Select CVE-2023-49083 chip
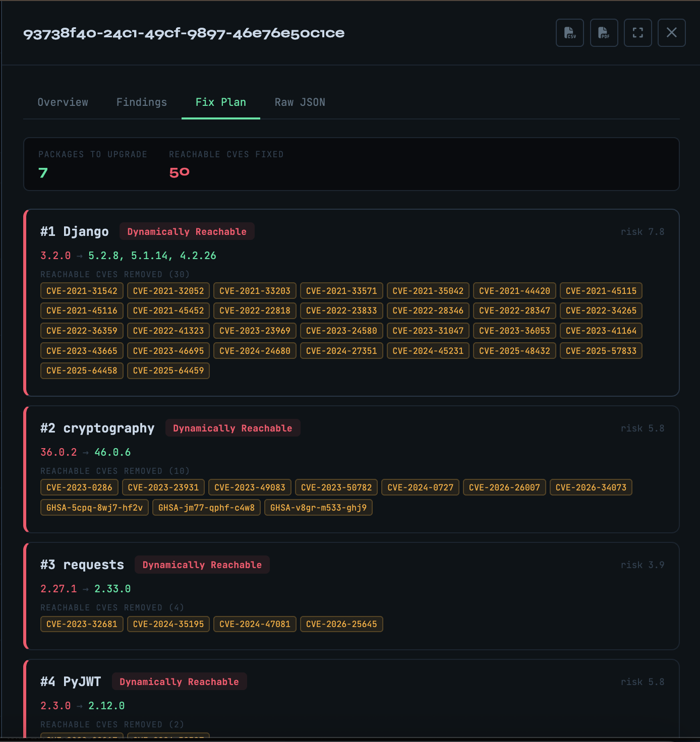The width and height of the screenshot is (700, 742). tap(250, 487)
